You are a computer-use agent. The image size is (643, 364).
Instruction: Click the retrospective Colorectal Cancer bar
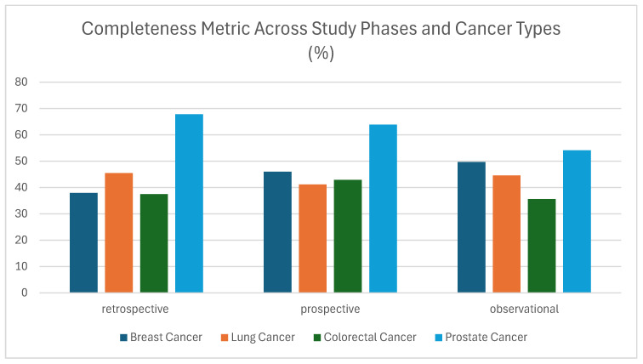pyautogui.click(x=154, y=243)
